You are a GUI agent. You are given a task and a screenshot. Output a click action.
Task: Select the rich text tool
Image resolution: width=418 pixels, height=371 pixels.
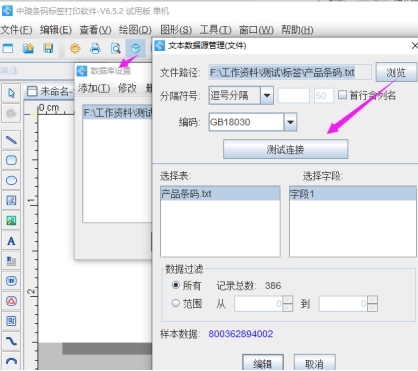[x=11, y=261]
